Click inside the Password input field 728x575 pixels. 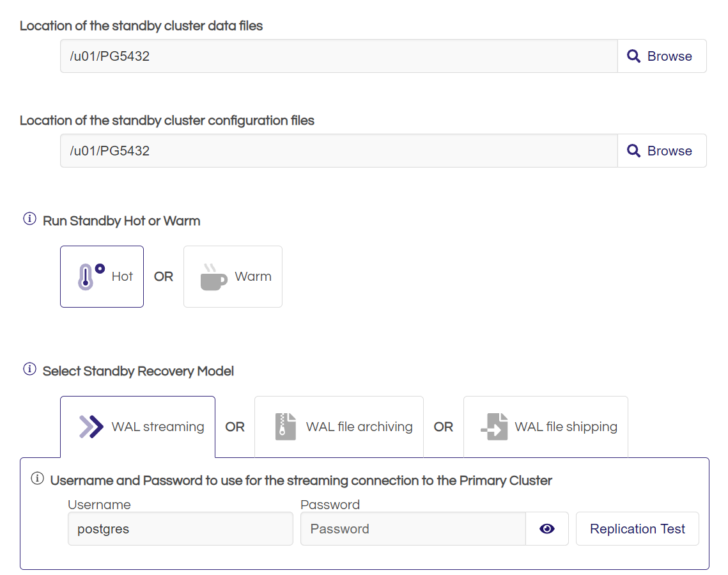pyautogui.click(x=412, y=528)
